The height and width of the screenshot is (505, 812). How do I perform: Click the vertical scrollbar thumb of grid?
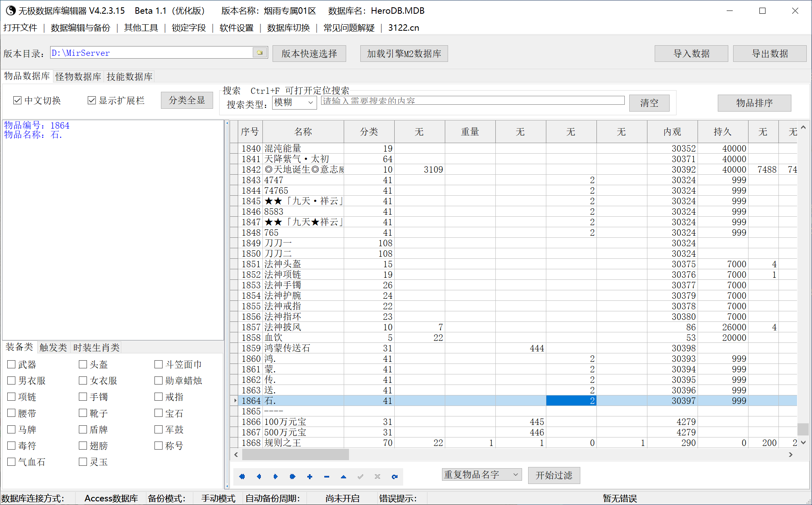tap(803, 429)
